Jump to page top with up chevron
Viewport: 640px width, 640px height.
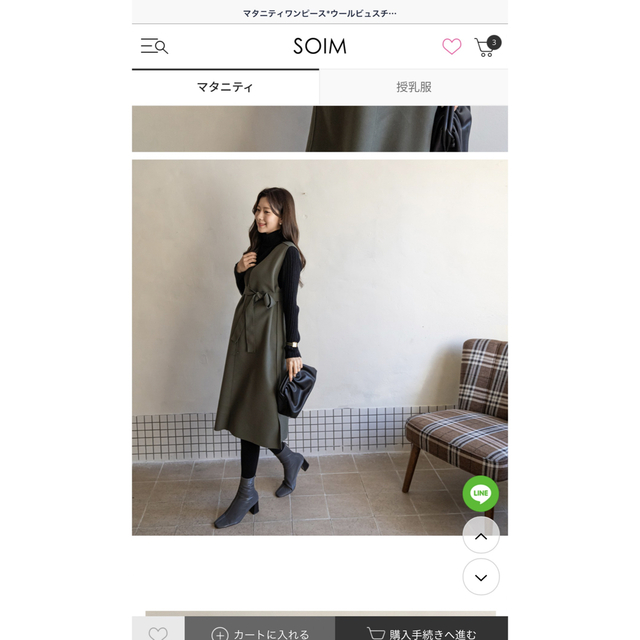[481, 536]
